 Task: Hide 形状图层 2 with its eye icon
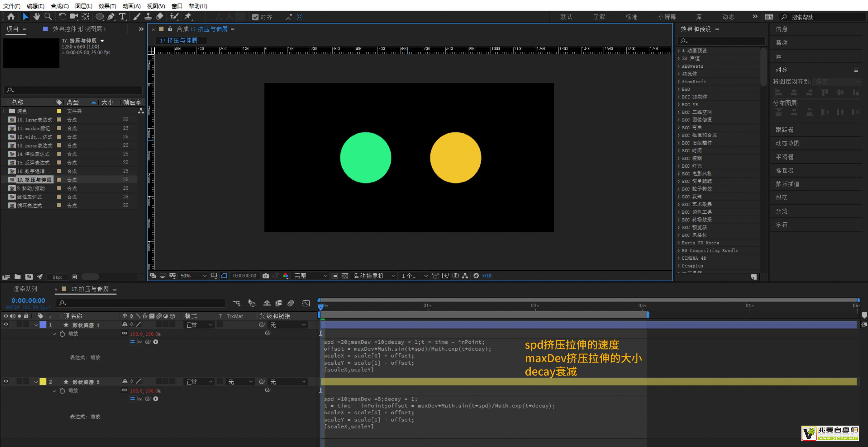pos(6,381)
